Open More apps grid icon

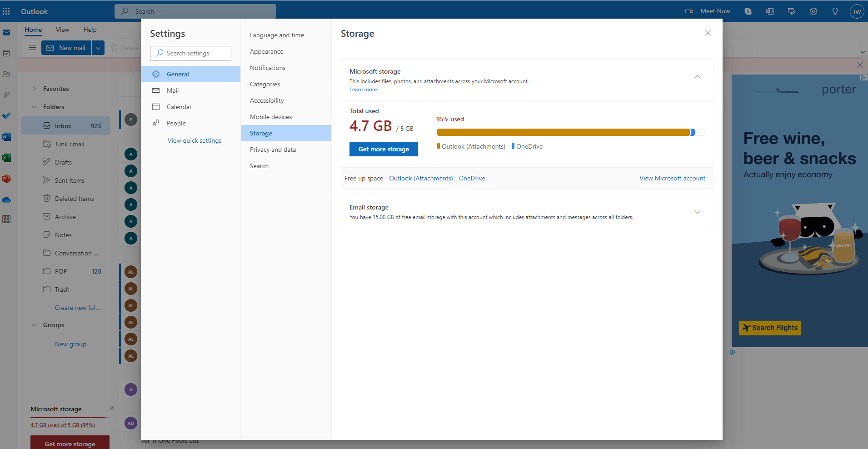6,219
